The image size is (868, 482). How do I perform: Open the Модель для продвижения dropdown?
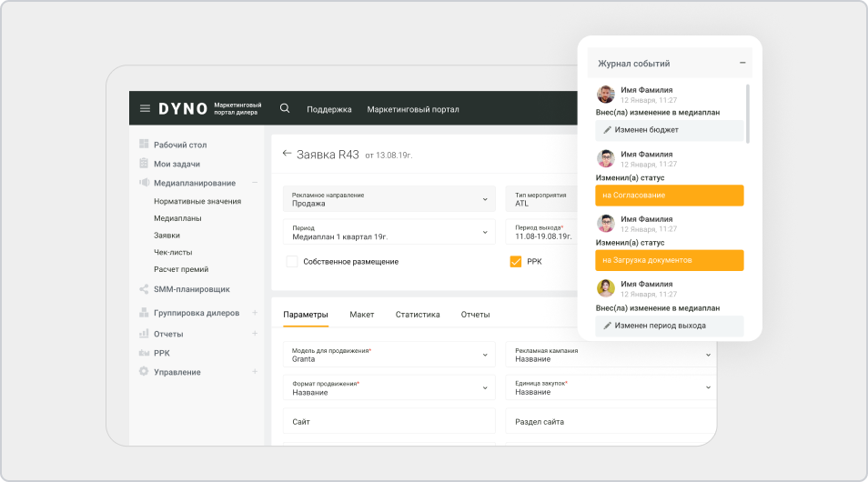(x=389, y=355)
